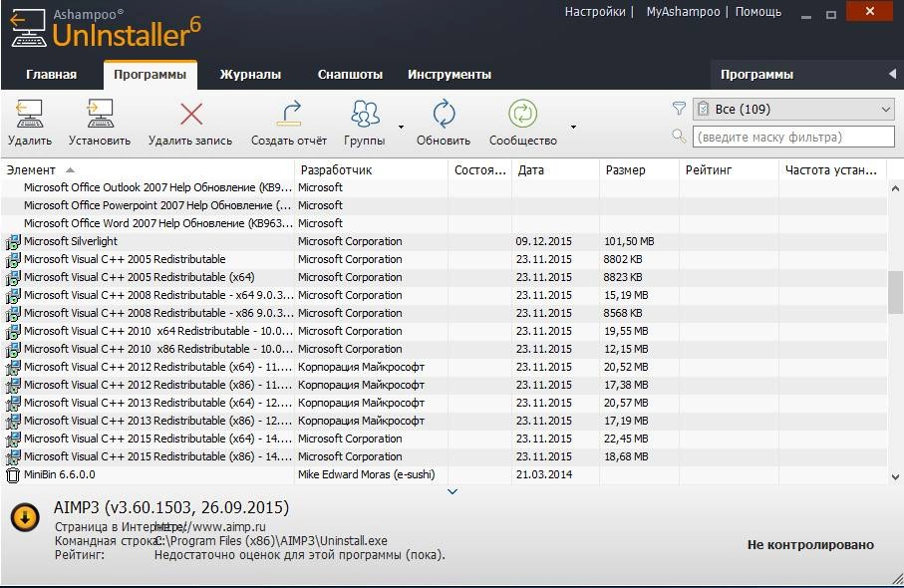Viewport: 904px width, 588px height.
Task: Click the 09.12.2015 date cell
Action: coord(543,241)
